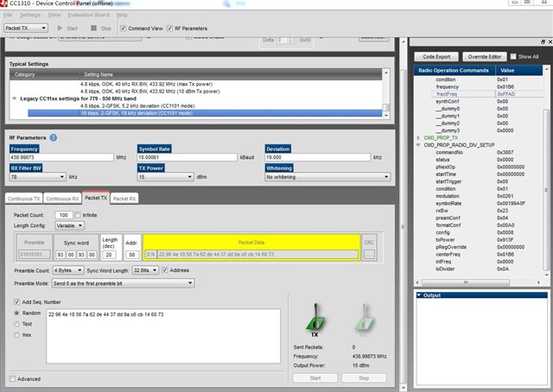Click the Category column header
The image size is (553, 392).
point(44,74)
